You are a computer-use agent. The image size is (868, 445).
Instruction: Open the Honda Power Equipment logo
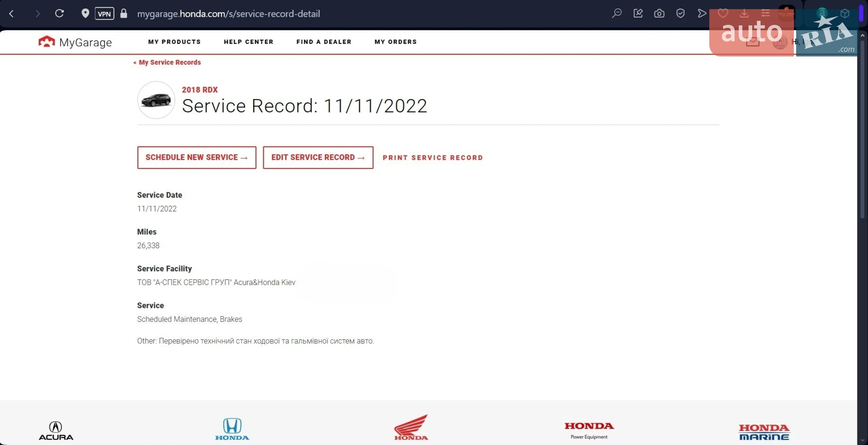click(x=589, y=431)
